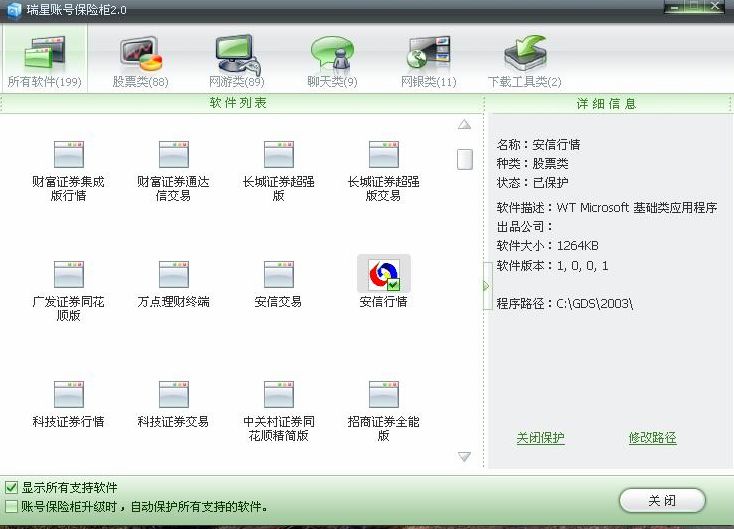The width and height of the screenshot is (734, 529).
Task: Click the 关闭保护 link
Action: click(x=540, y=438)
